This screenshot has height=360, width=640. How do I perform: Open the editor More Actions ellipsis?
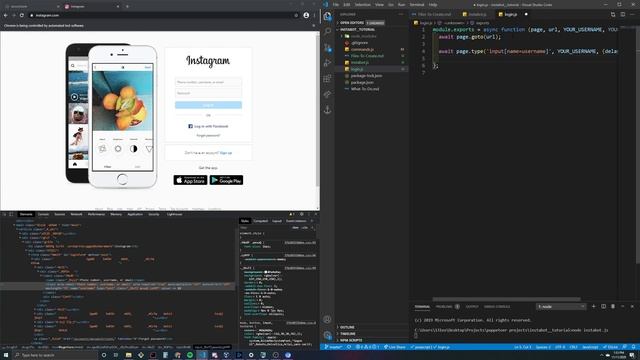click(632, 14)
